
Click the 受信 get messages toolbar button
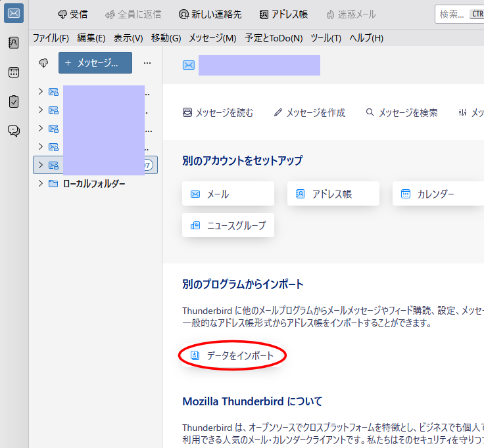tap(72, 14)
